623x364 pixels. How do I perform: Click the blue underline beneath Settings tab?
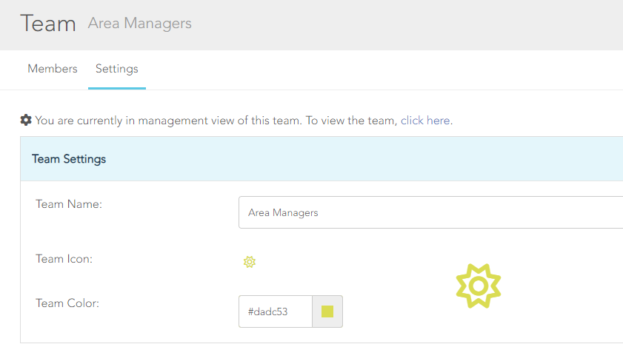pos(117,88)
